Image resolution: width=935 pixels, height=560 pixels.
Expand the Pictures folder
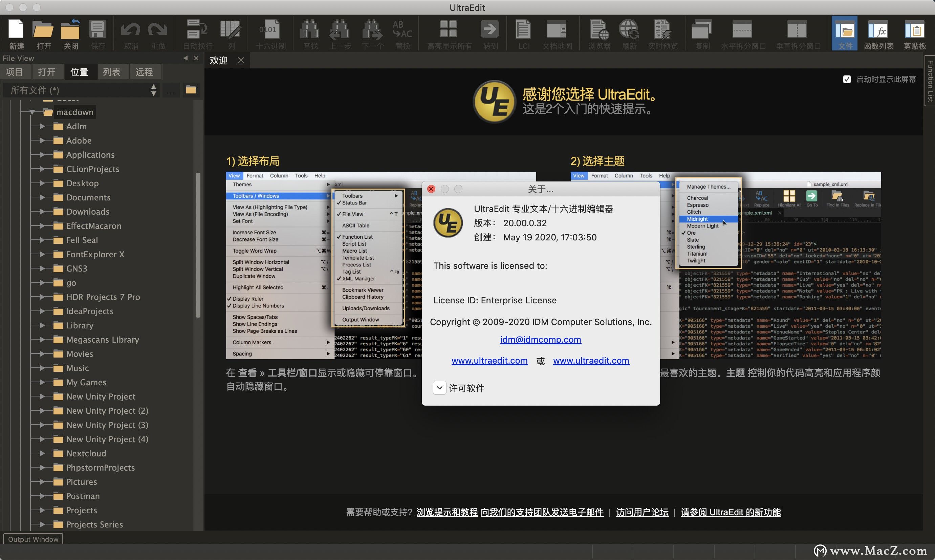43,482
